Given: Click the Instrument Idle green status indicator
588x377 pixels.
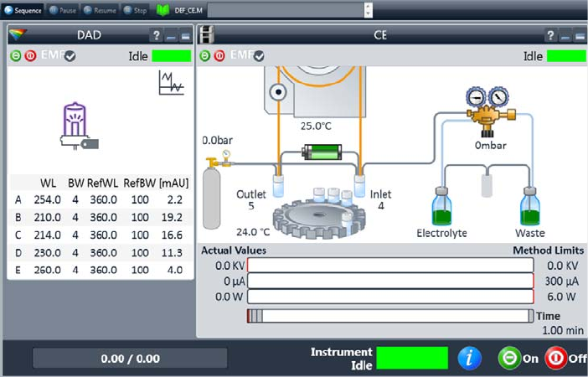Looking at the screenshot, I should [412, 359].
